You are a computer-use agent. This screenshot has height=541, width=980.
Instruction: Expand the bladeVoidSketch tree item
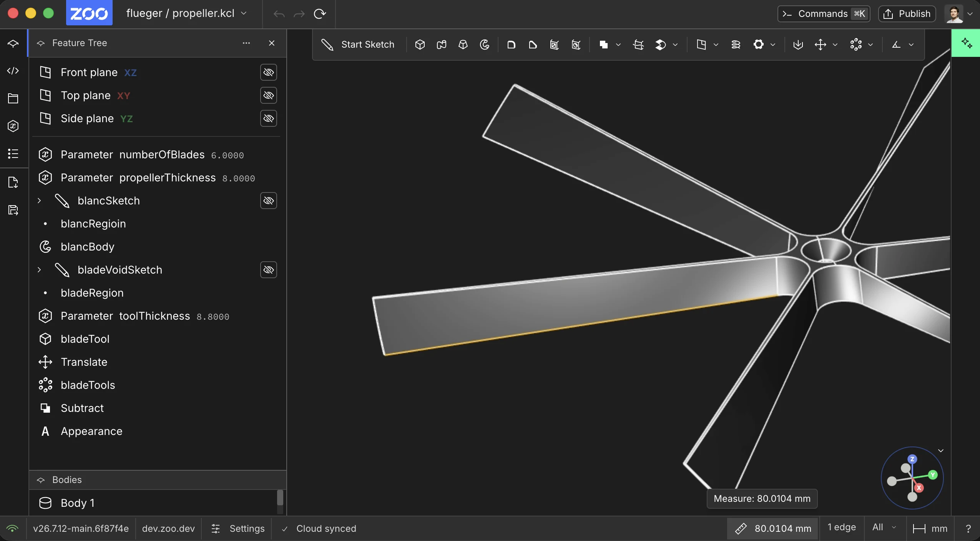point(39,270)
